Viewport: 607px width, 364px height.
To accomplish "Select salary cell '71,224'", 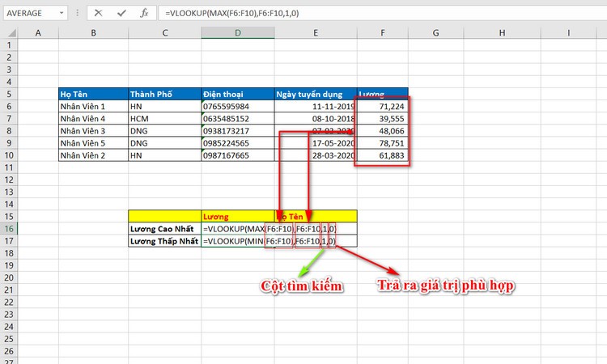I will pyautogui.click(x=383, y=107).
